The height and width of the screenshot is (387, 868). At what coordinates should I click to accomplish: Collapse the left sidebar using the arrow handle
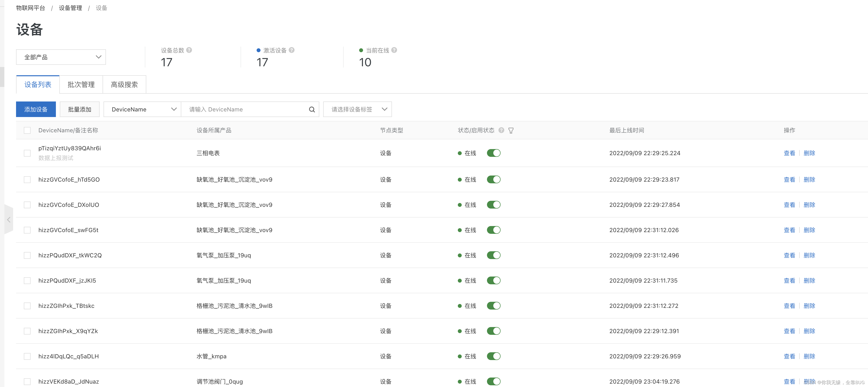[x=9, y=220]
